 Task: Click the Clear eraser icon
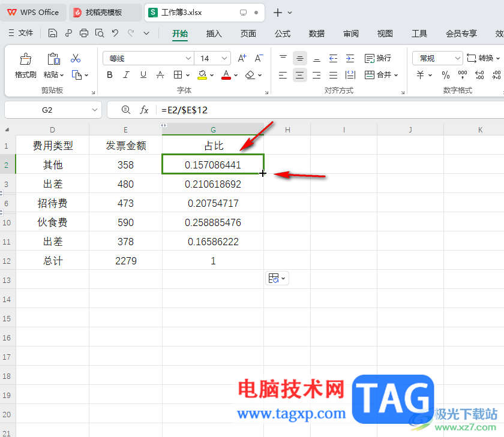pyautogui.click(x=250, y=75)
